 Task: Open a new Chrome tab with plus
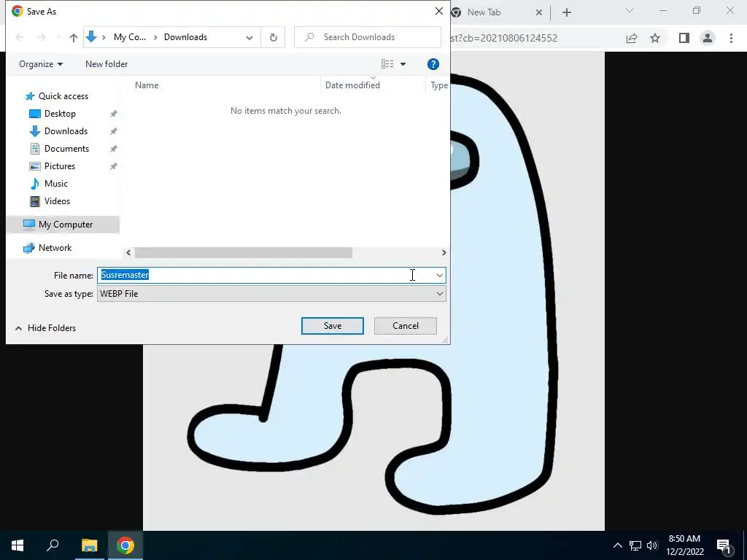566,12
